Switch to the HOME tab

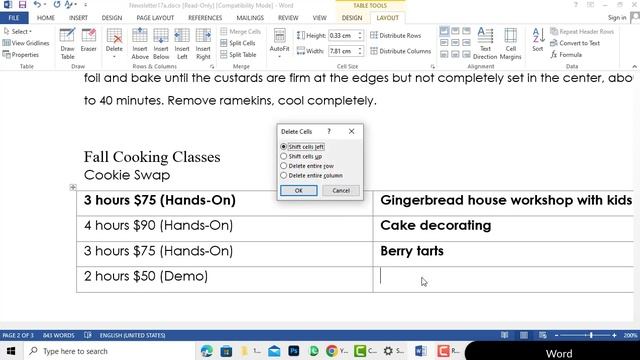tap(46, 18)
